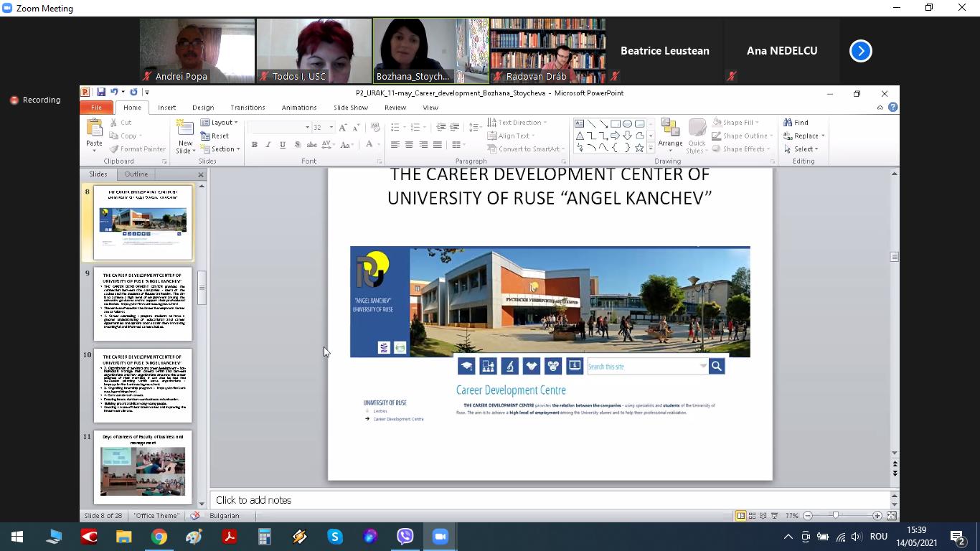Click the zoom slider handle in status bar
The height and width of the screenshot is (551, 980).
coord(835,516)
